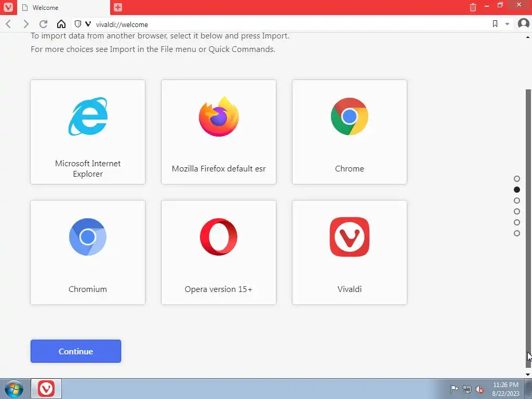Restore down the Vivaldi window
532x399 pixels.
click(500, 5)
